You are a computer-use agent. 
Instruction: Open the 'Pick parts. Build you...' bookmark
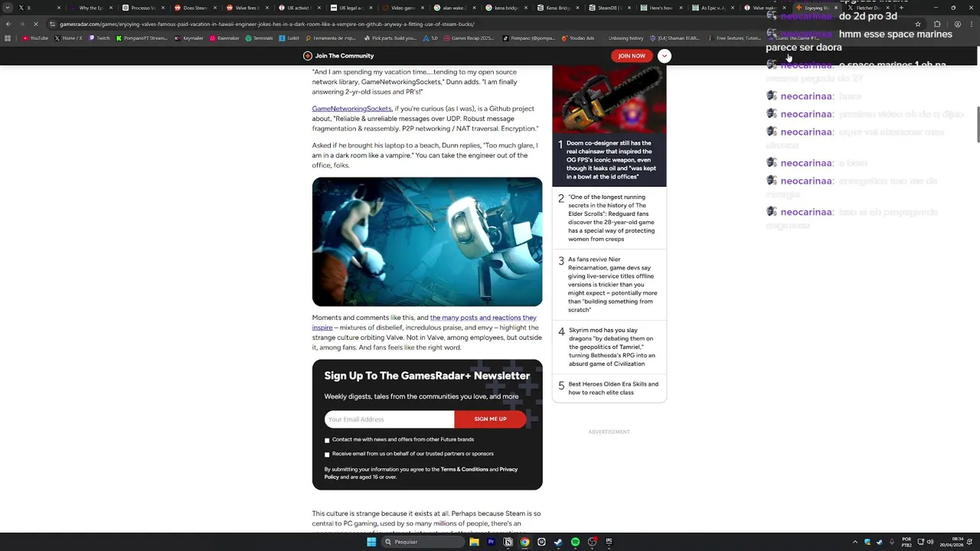(x=390, y=38)
